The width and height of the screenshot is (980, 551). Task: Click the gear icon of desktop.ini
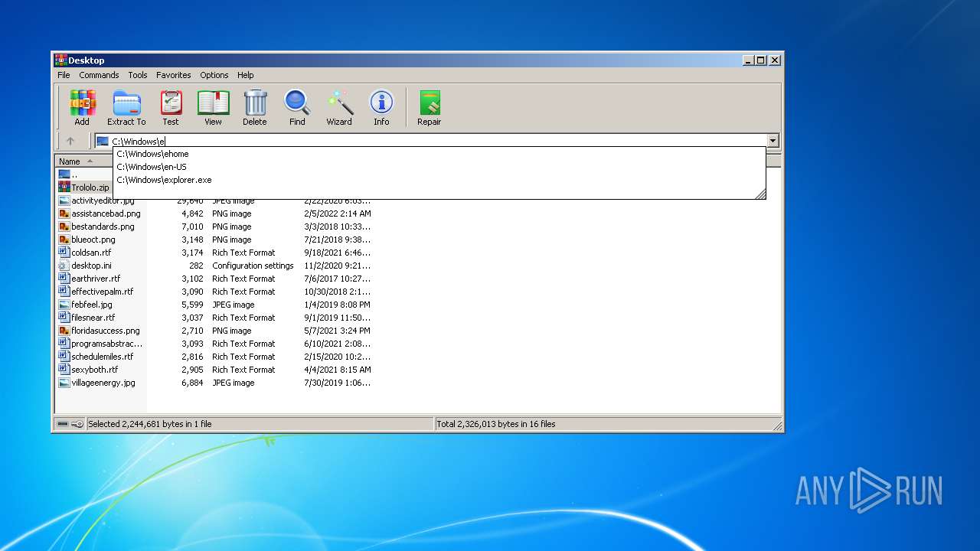64,266
